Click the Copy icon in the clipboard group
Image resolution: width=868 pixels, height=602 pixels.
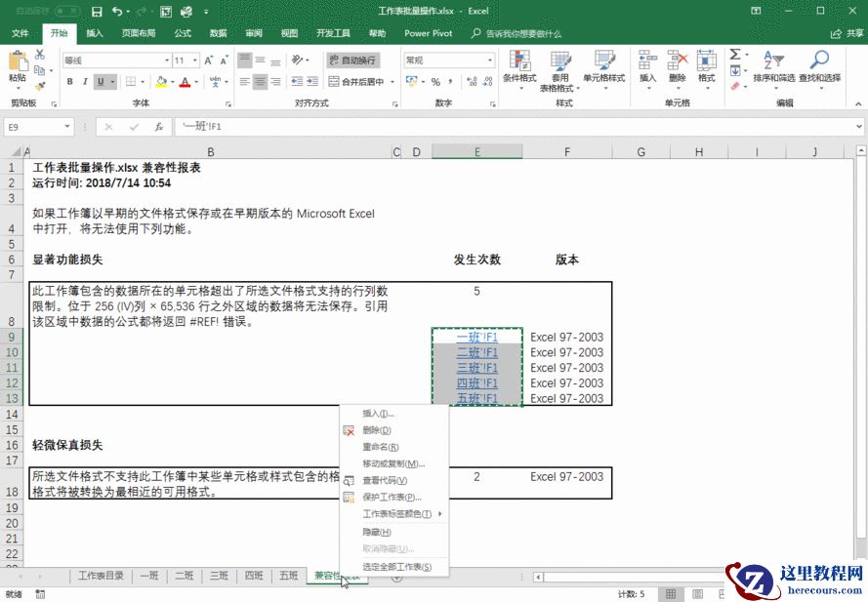tap(39, 70)
